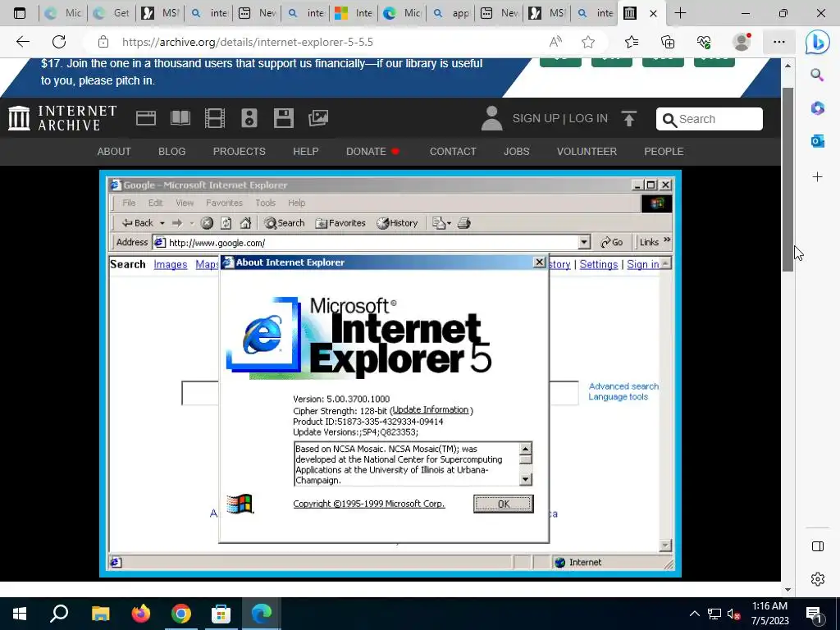Open IE5 History toolbar button
Viewport: 840px width, 630px height.
click(x=397, y=223)
